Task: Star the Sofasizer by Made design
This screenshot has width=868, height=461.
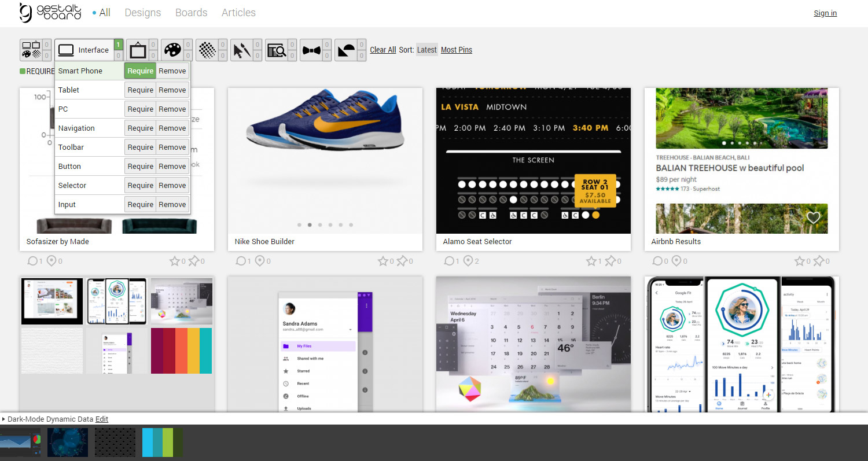Action: pyautogui.click(x=175, y=261)
